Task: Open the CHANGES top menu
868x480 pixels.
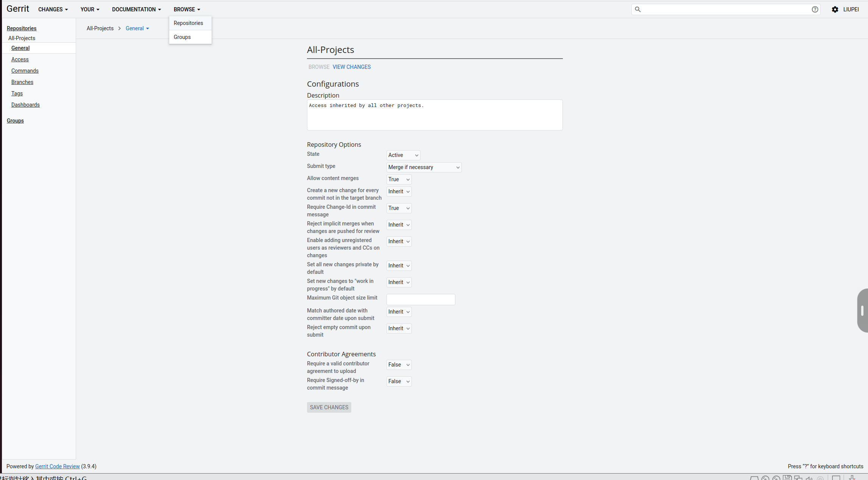Action: (x=53, y=9)
